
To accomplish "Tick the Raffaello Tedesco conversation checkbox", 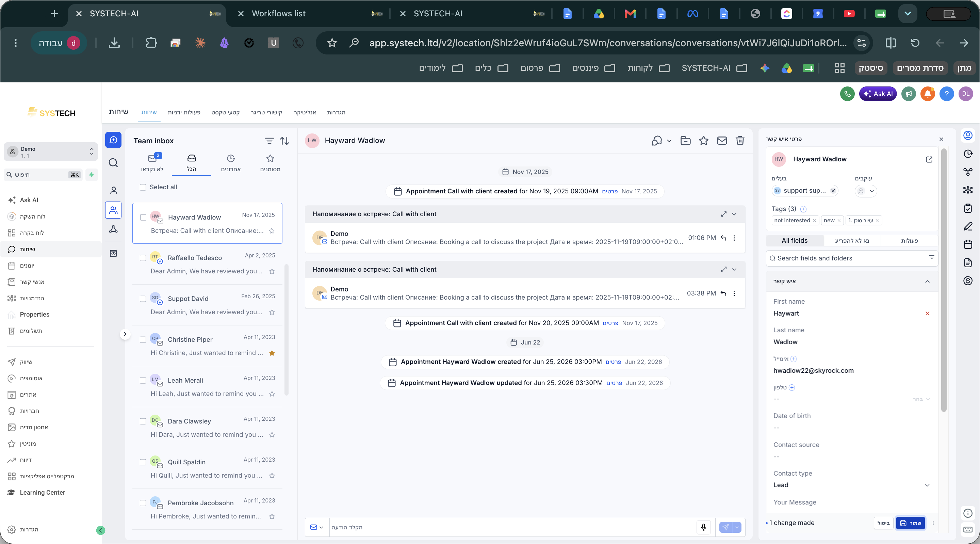I will click(143, 258).
